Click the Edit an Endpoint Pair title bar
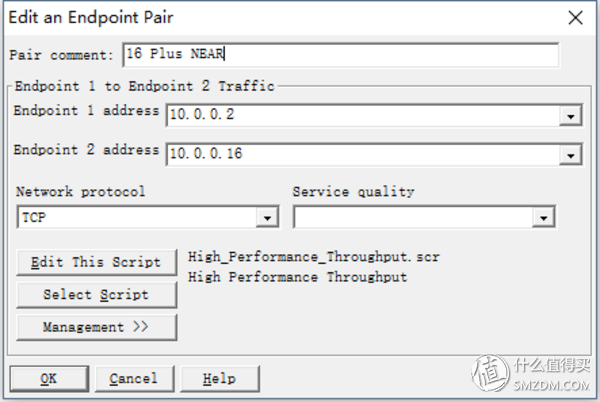This screenshot has height=402, width=600. [x=283, y=18]
